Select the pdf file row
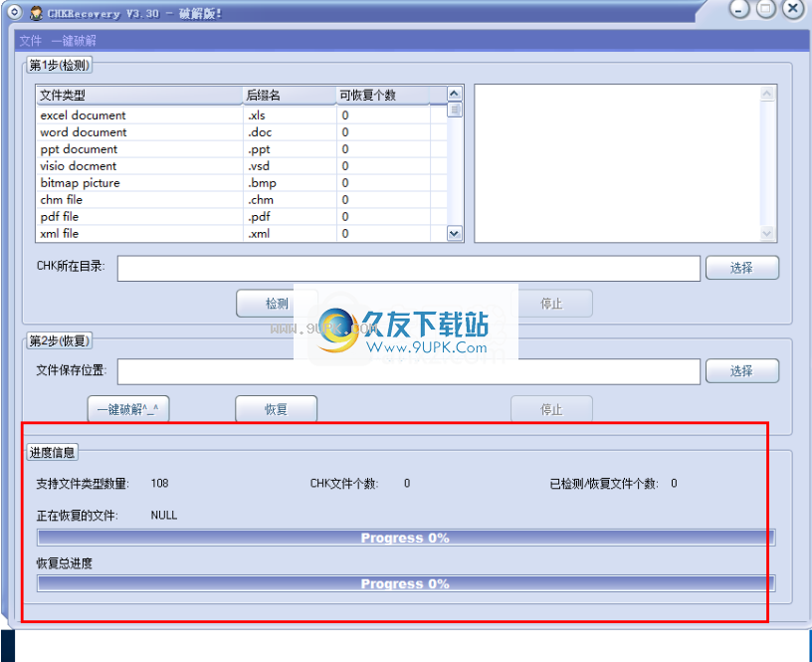 pyautogui.click(x=242, y=217)
